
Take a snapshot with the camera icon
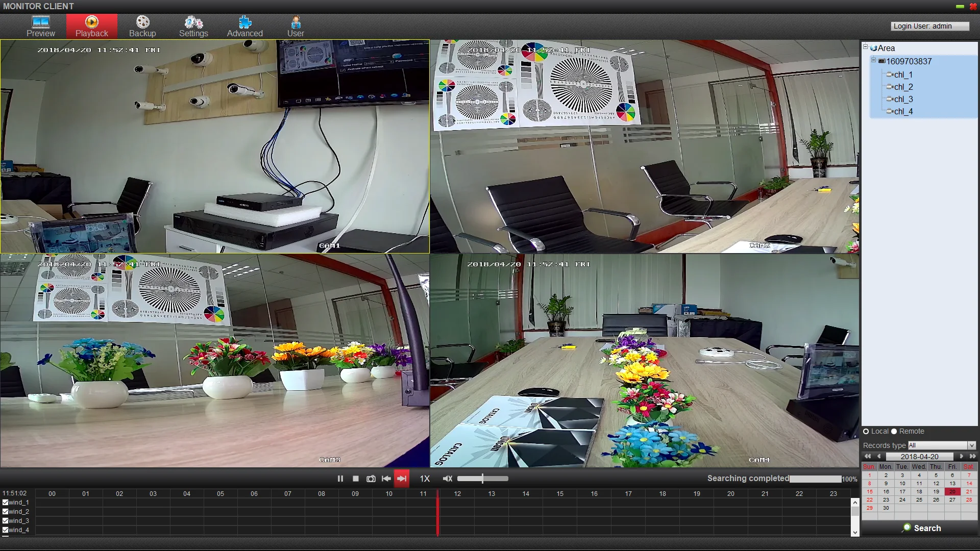[371, 479]
